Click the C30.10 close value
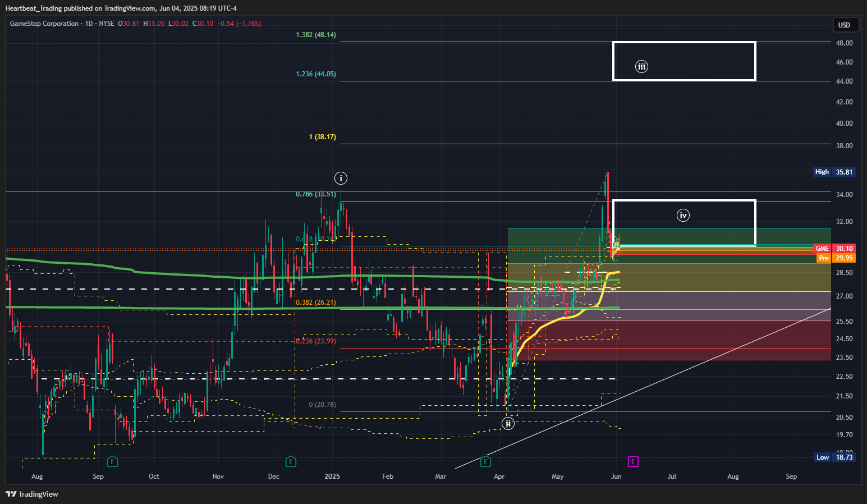This screenshot has height=504, width=867. [203, 24]
